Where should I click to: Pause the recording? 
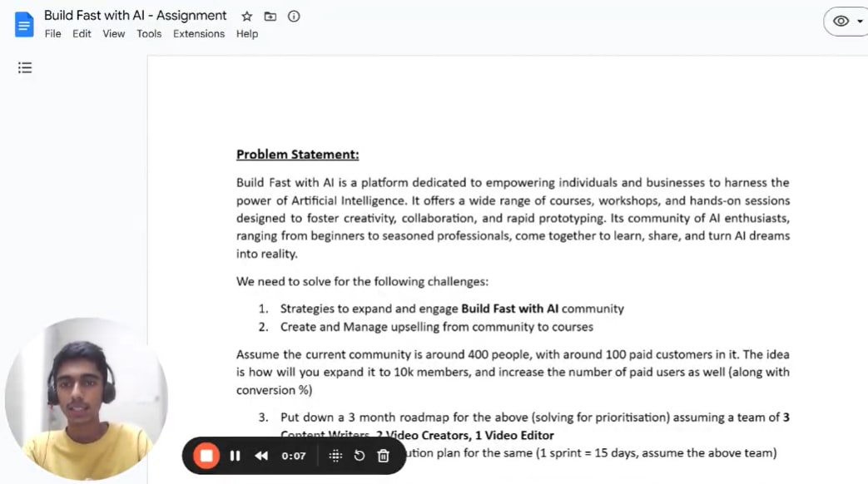[x=236, y=456]
